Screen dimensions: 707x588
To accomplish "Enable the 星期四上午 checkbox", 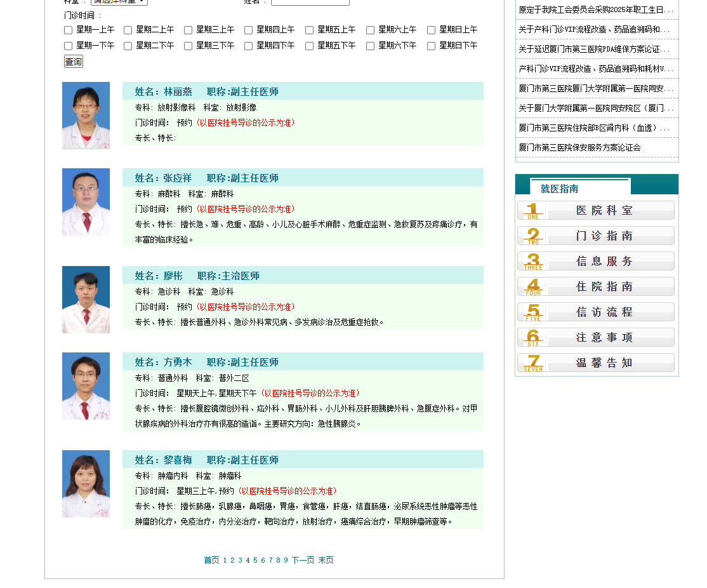I will pos(248,30).
